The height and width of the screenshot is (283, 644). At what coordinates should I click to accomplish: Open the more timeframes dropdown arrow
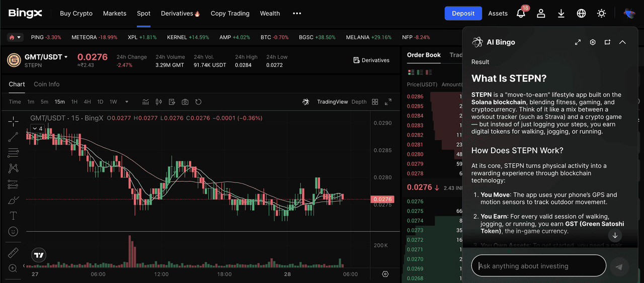pos(127,102)
